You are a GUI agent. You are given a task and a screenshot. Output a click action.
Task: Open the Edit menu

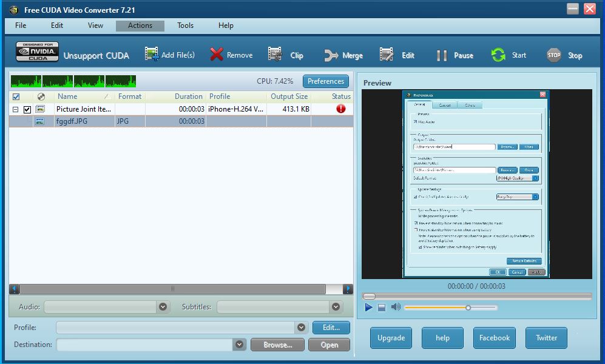pyautogui.click(x=57, y=25)
